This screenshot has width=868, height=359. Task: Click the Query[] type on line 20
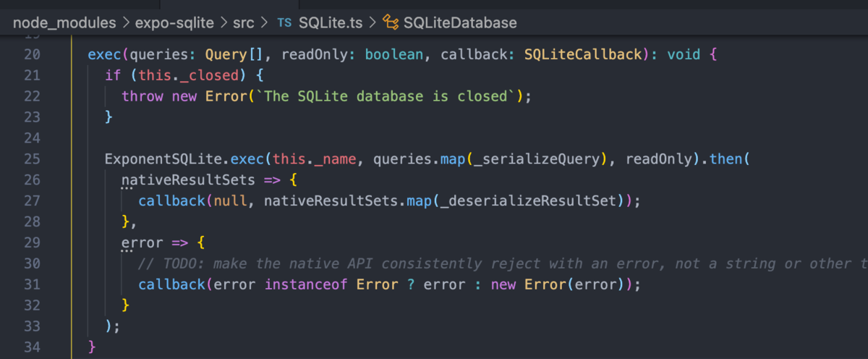click(x=235, y=55)
